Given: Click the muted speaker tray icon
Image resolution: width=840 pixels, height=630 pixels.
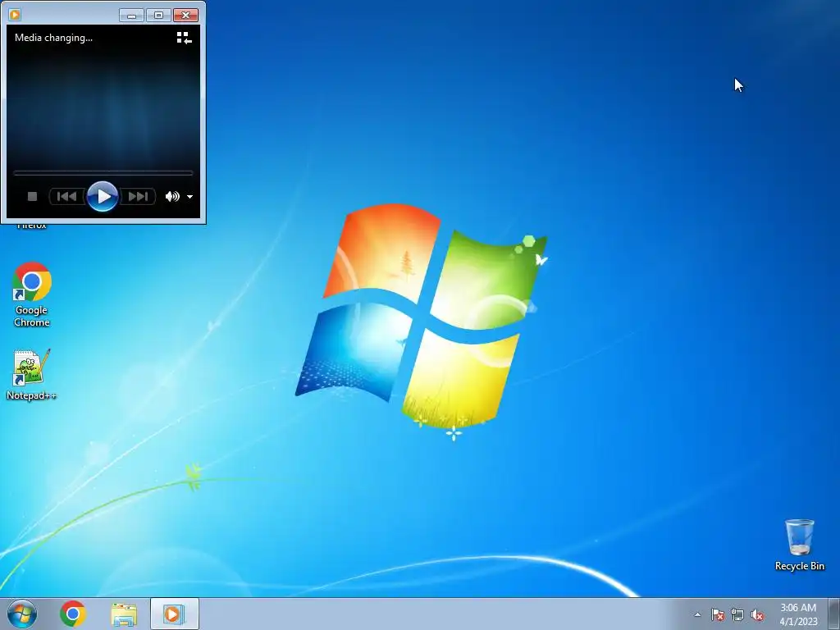Looking at the screenshot, I should tap(757, 614).
